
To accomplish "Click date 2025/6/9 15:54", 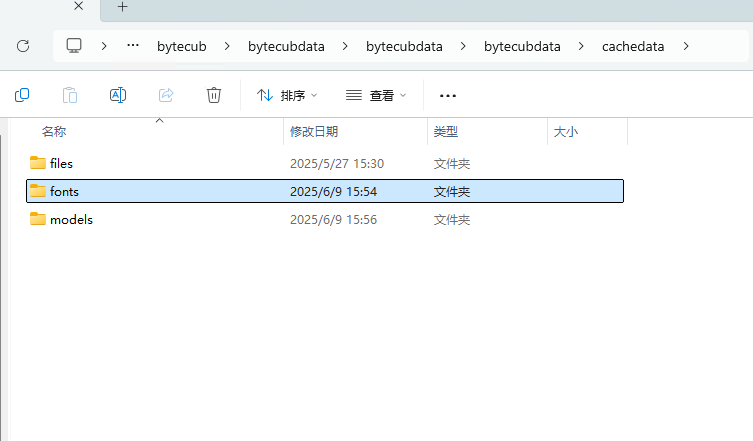I will [333, 192].
